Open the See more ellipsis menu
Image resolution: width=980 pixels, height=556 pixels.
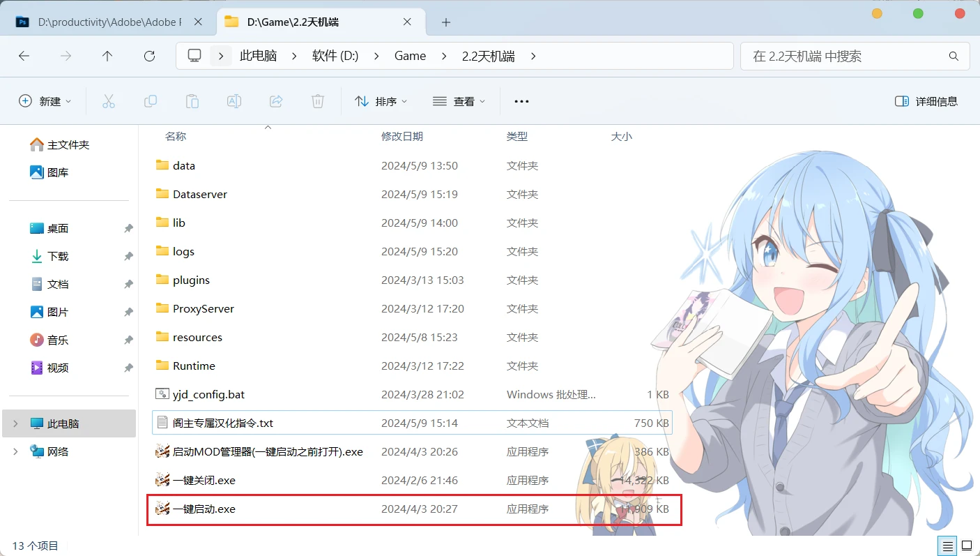(x=521, y=101)
